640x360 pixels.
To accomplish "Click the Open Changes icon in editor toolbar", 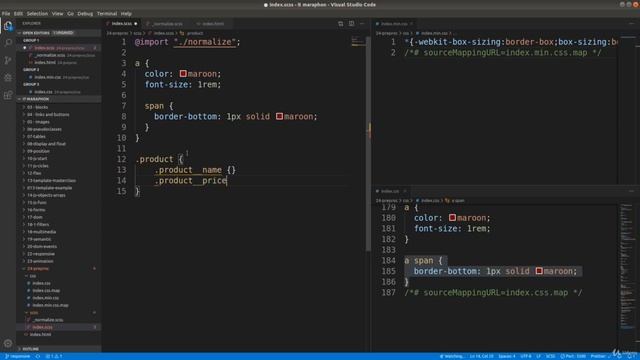I will tap(340, 24).
